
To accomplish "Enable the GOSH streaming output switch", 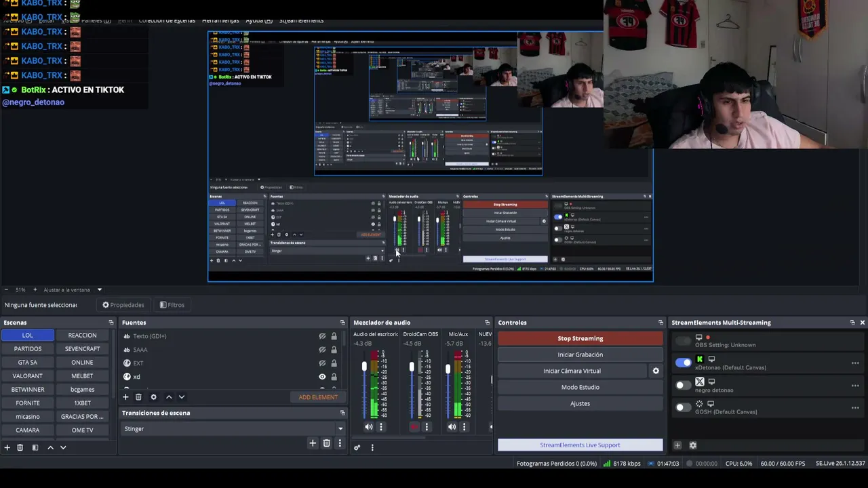I will point(683,407).
